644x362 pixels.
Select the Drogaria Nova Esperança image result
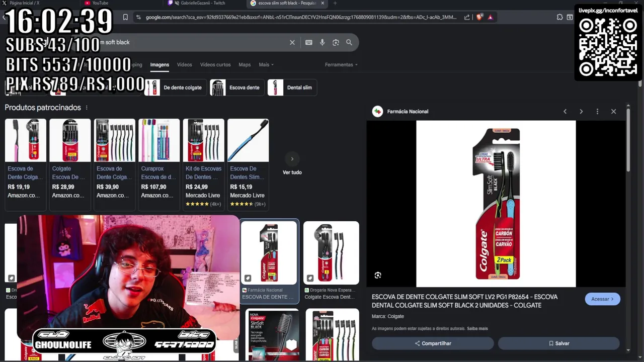coord(331,261)
